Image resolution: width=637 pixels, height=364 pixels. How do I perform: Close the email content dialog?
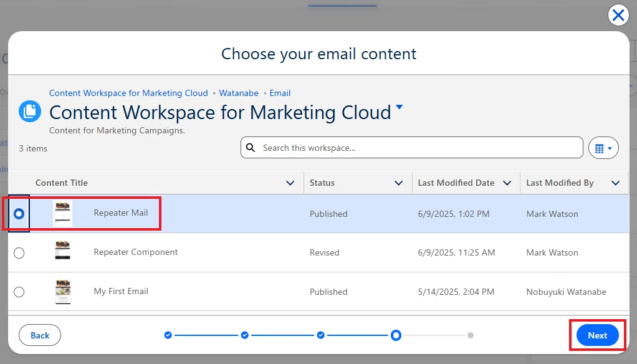tap(618, 16)
